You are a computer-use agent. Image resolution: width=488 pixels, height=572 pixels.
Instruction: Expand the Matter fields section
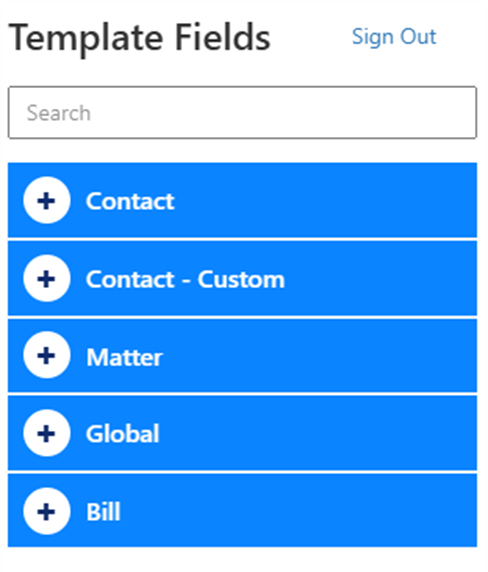[242, 356]
